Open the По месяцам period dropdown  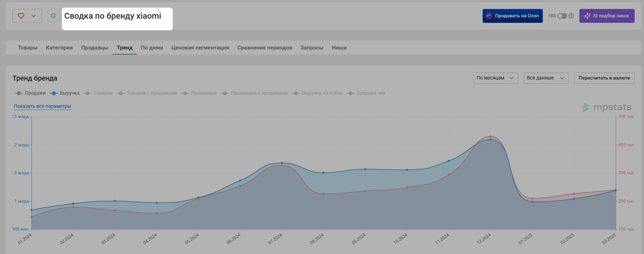(495, 78)
